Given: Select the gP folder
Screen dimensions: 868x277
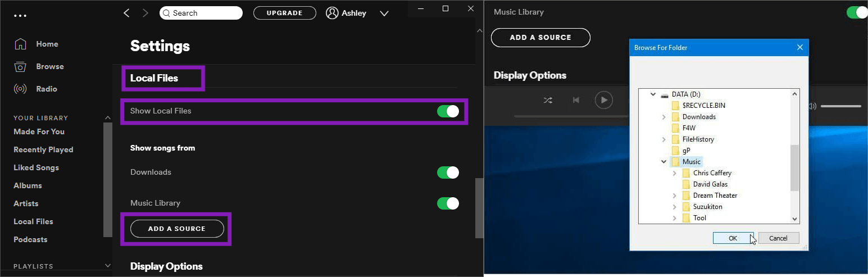Looking at the screenshot, I should pos(681,151).
